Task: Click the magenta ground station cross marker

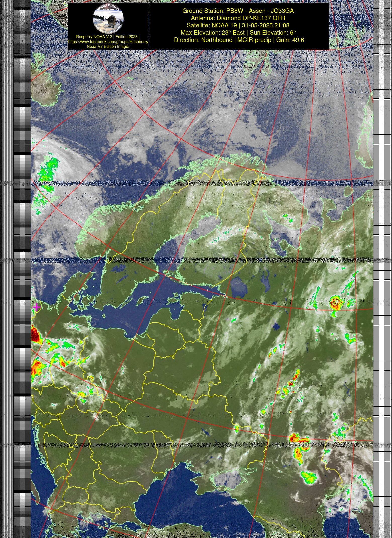Action: (x=37, y=307)
